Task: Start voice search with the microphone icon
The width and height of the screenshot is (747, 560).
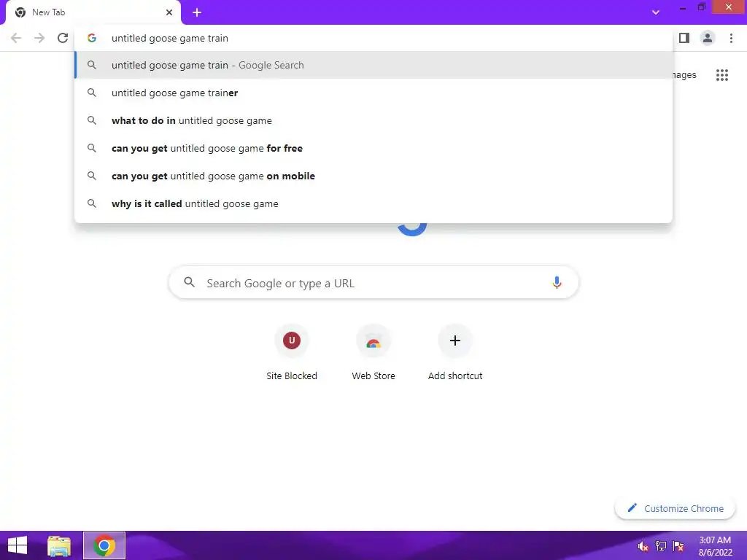Action: click(x=557, y=283)
